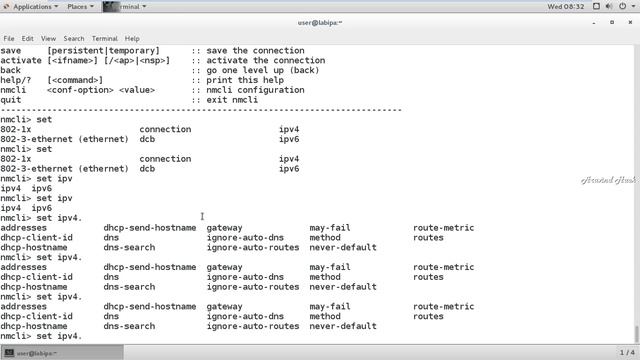Click the 'quit' command text
Image resolution: width=640 pixels, height=360 pixels.
click(11, 100)
